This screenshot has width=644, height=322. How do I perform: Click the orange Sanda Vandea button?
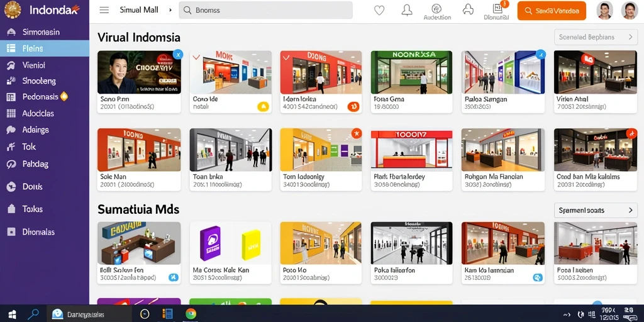[x=552, y=11]
